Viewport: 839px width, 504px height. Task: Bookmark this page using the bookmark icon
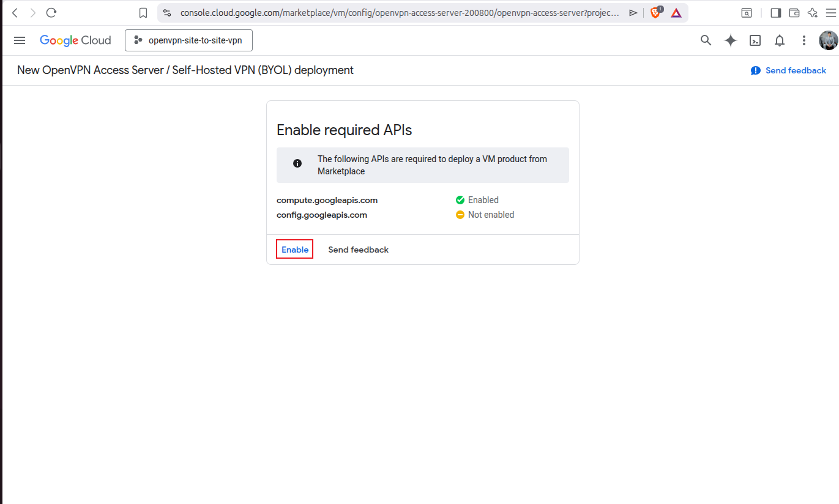pyautogui.click(x=143, y=13)
